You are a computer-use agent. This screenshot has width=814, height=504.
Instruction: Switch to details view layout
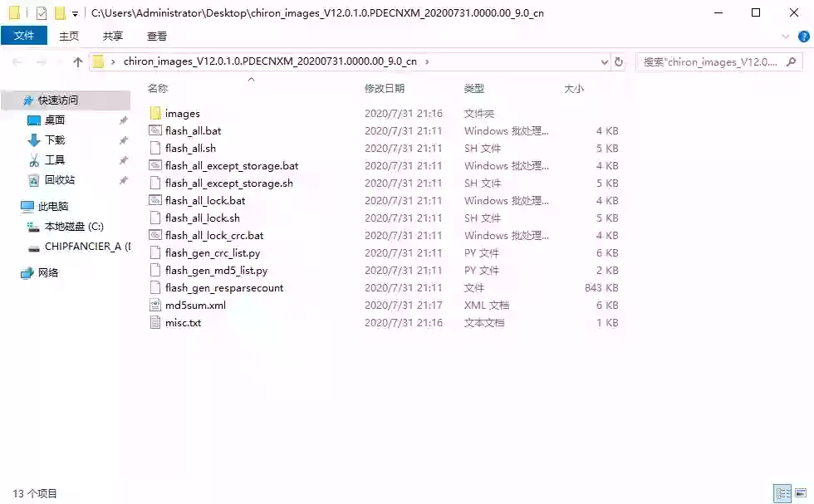click(x=782, y=493)
